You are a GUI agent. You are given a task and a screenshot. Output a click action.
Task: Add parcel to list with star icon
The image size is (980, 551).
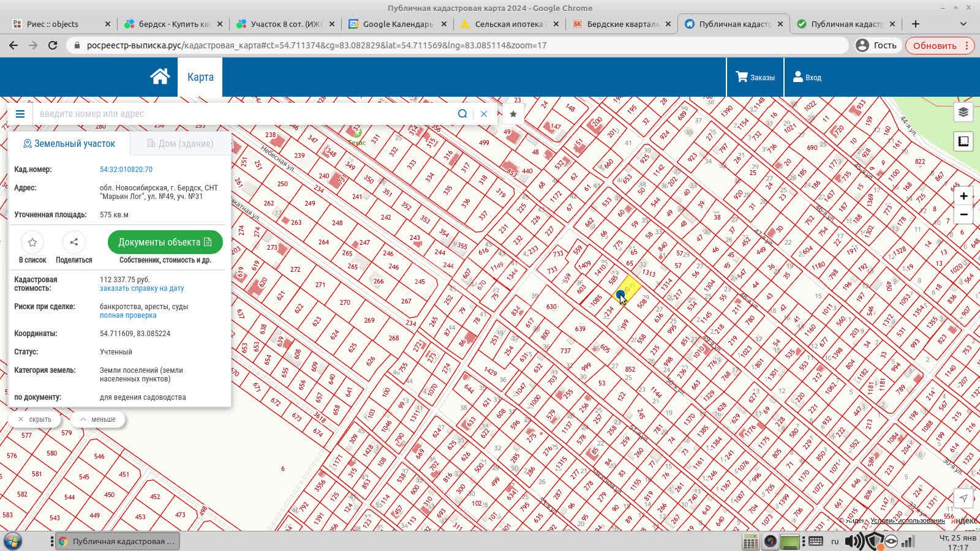32,242
